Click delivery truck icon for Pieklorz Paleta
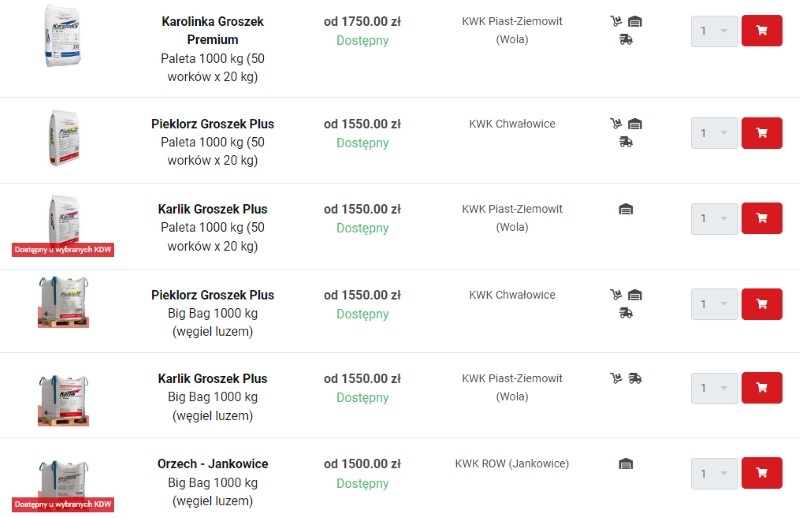Screen dimensions: 800x518 pyautogui.click(x=626, y=142)
